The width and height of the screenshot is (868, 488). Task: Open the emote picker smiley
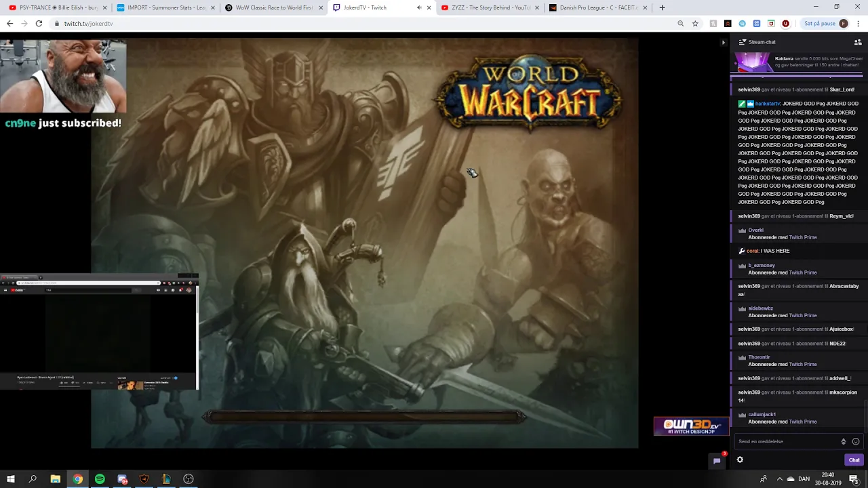[856, 441]
